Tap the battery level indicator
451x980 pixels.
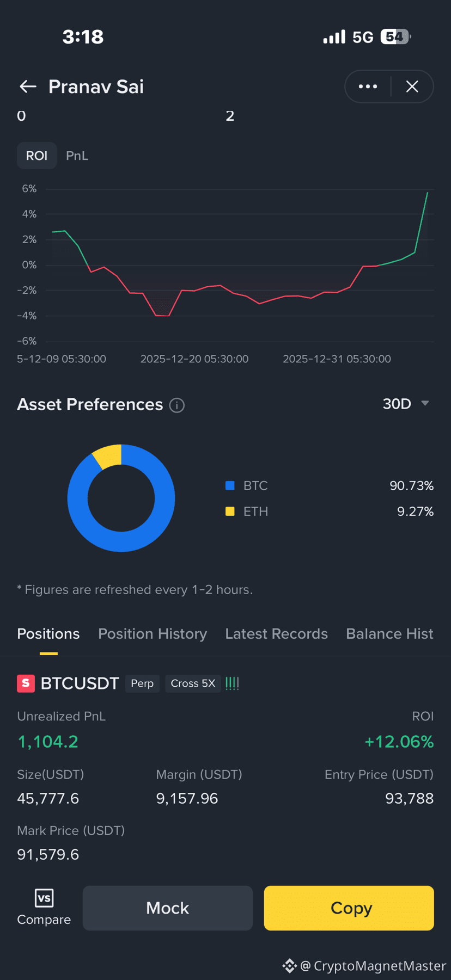pos(395,37)
